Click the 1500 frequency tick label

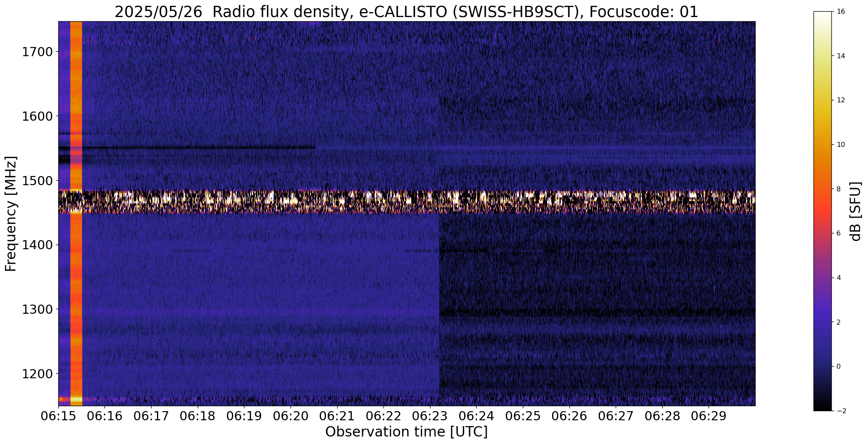pos(37,181)
